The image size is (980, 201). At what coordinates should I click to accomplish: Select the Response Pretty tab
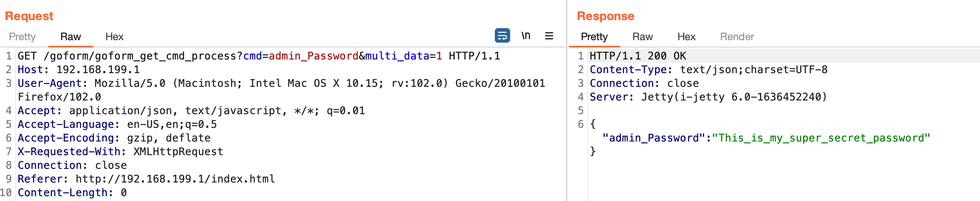[x=594, y=37]
